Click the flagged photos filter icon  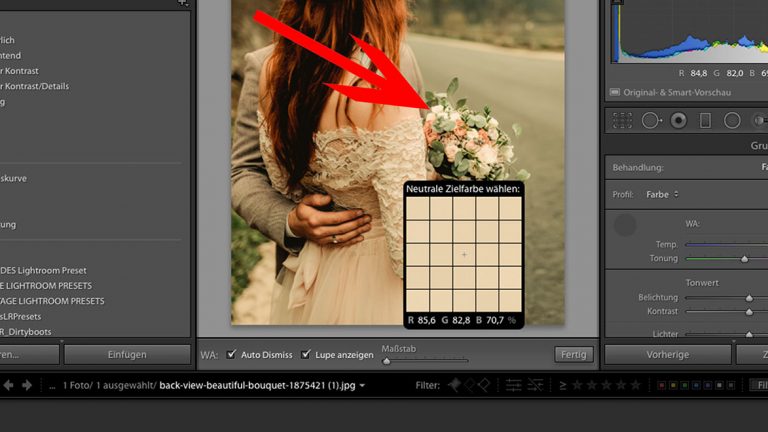454,384
